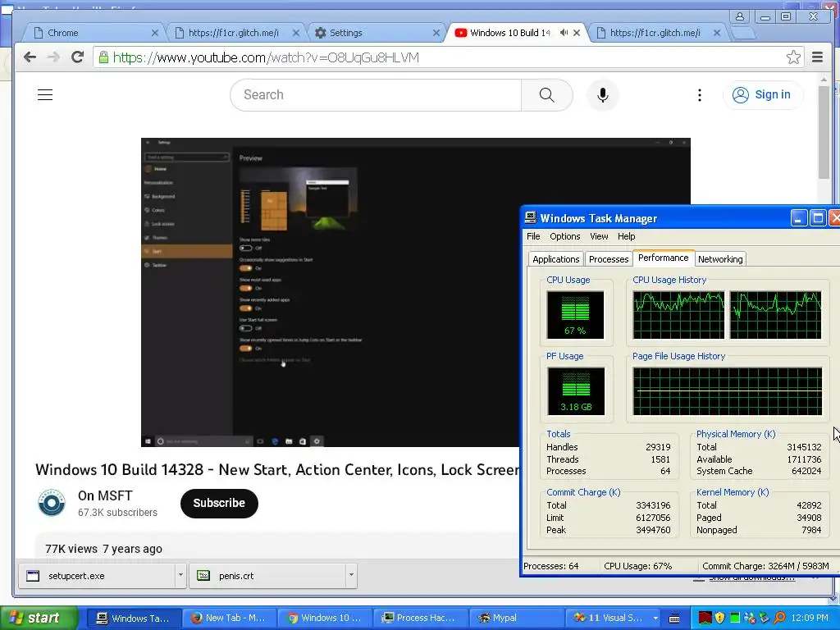The height and width of the screenshot is (630, 840).
Task: Open the keyboard icon on taskbar
Action: 674,619
